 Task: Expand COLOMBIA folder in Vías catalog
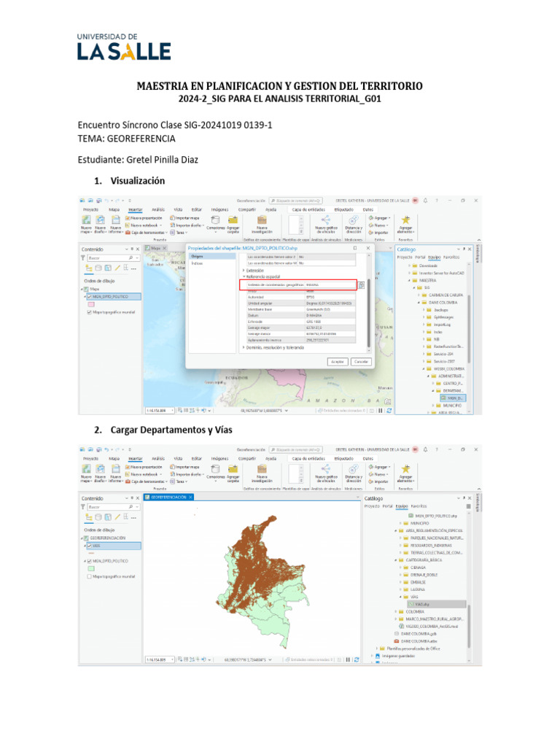click(x=396, y=612)
